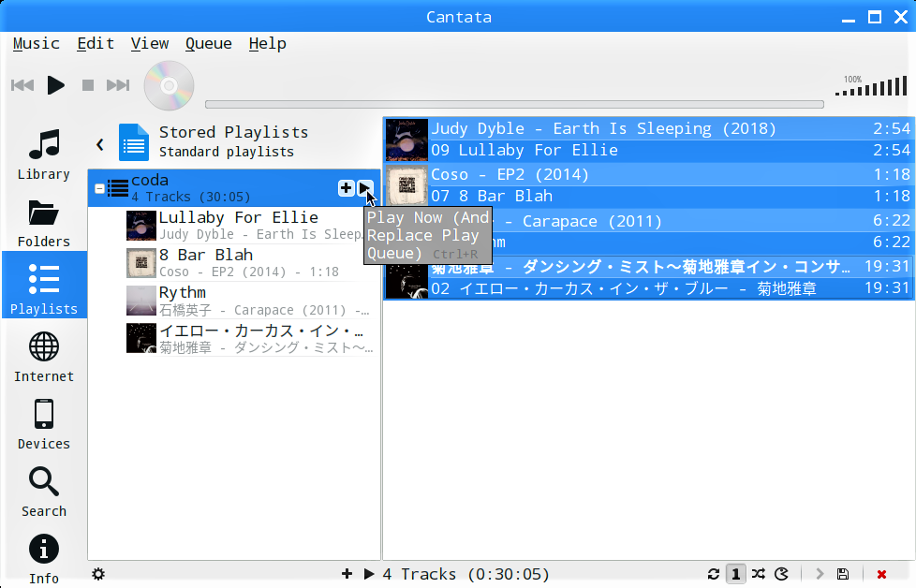The image size is (916, 588).
Task: Click the '4 Tracks (0:30:05)' status text
Action: [x=466, y=575]
